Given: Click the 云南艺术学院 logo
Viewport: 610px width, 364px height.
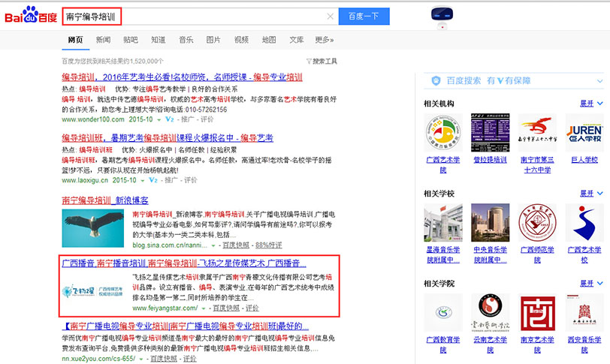Looking at the screenshot, I should tap(490, 313).
